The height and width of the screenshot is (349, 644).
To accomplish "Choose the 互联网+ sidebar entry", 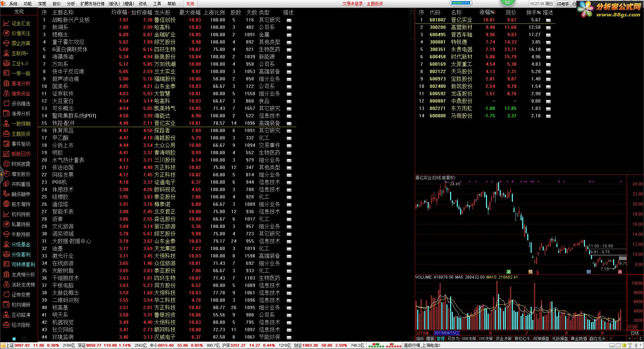I will (x=16, y=53).
